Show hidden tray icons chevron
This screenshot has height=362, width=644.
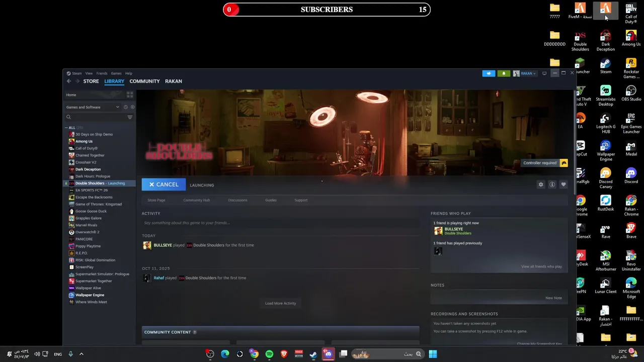(81, 354)
